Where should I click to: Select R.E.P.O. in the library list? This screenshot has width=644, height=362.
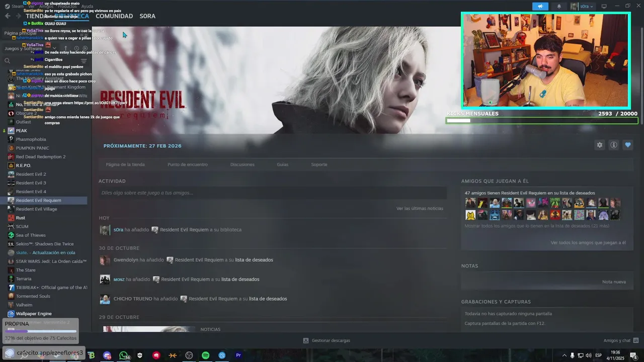coord(23,165)
